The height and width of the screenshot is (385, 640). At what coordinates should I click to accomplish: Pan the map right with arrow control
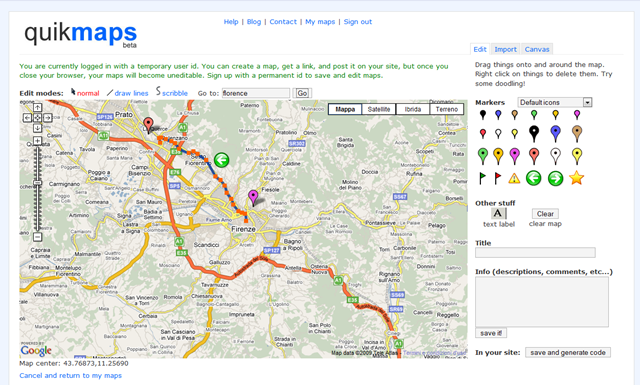pyautogui.click(x=47, y=118)
